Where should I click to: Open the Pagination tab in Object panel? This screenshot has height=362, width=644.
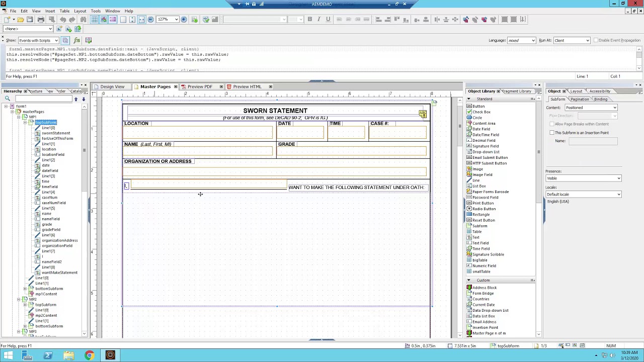click(579, 100)
